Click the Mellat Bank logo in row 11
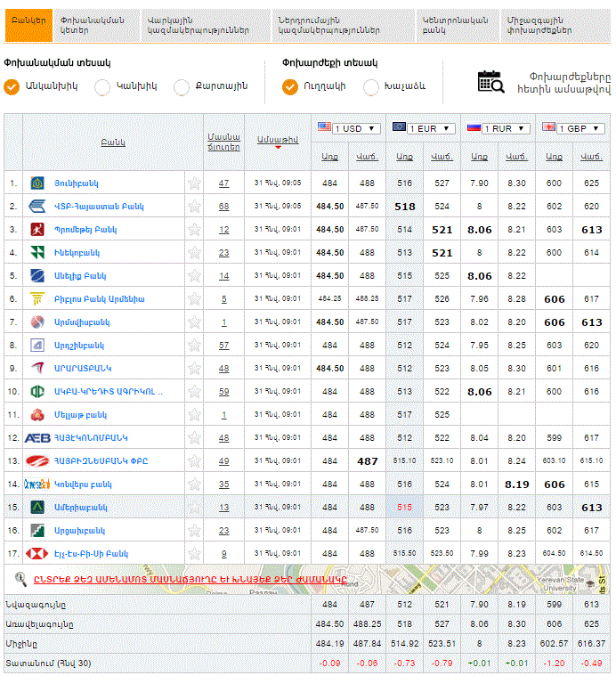Image resolution: width=616 pixels, height=684 pixels. click(37, 415)
